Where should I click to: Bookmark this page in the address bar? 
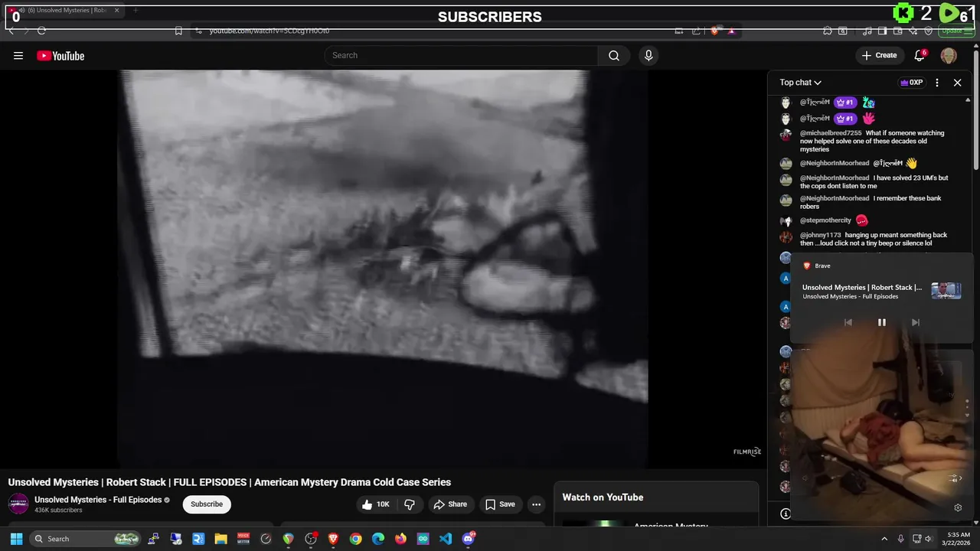point(178,31)
